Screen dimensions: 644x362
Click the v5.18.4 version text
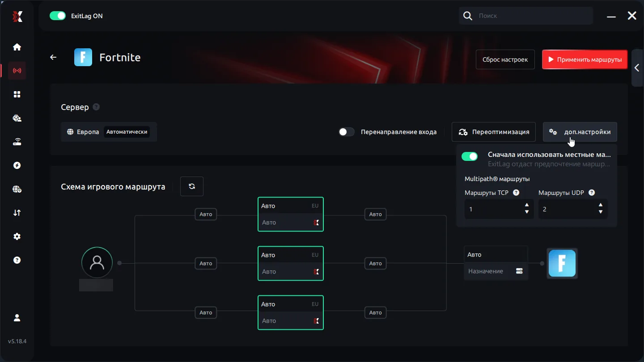(17, 341)
